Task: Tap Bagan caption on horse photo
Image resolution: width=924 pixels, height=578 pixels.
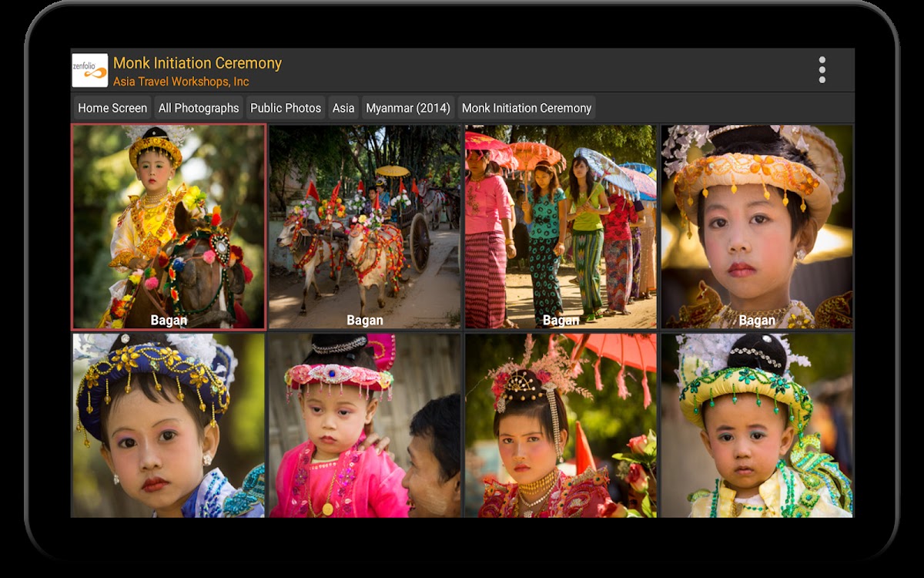Action: pos(169,321)
